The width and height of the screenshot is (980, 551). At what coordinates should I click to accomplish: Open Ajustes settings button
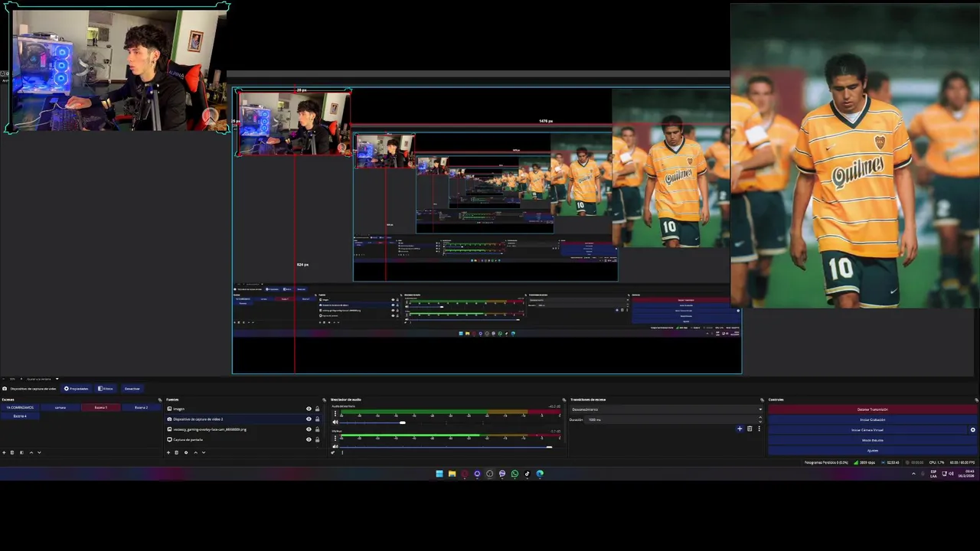point(873,450)
